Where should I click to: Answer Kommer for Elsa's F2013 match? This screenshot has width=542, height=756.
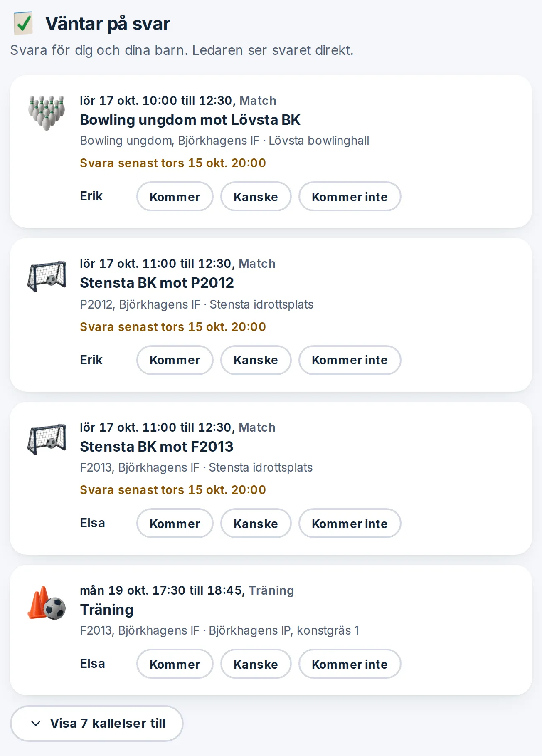coord(175,523)
